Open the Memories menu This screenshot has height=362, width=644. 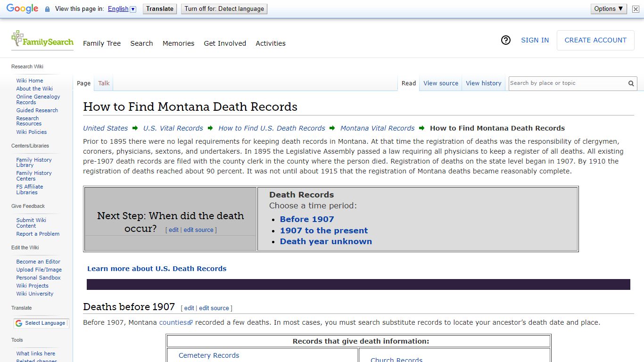point(178,43)
